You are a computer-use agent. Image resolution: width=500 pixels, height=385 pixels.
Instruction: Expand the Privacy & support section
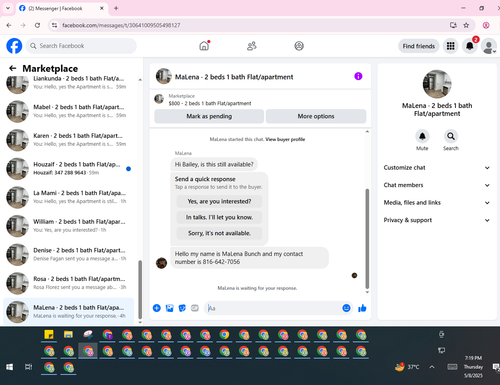[x=437, y=220]
